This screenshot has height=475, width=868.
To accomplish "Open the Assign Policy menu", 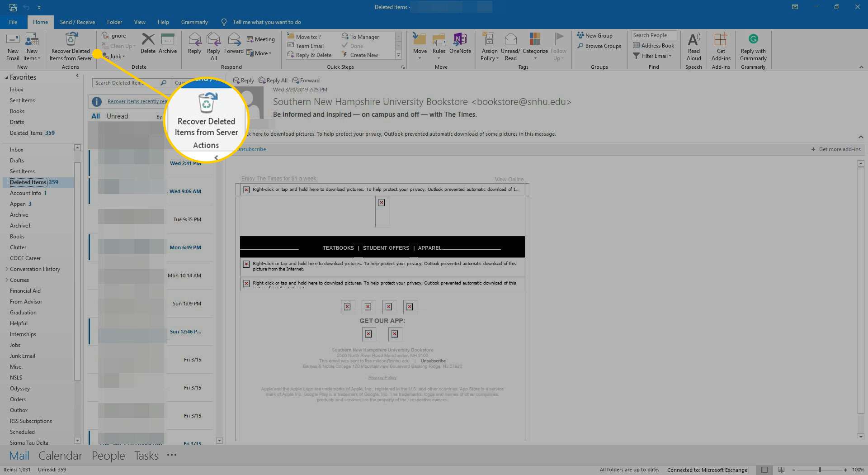I will (x=489, y=47).
